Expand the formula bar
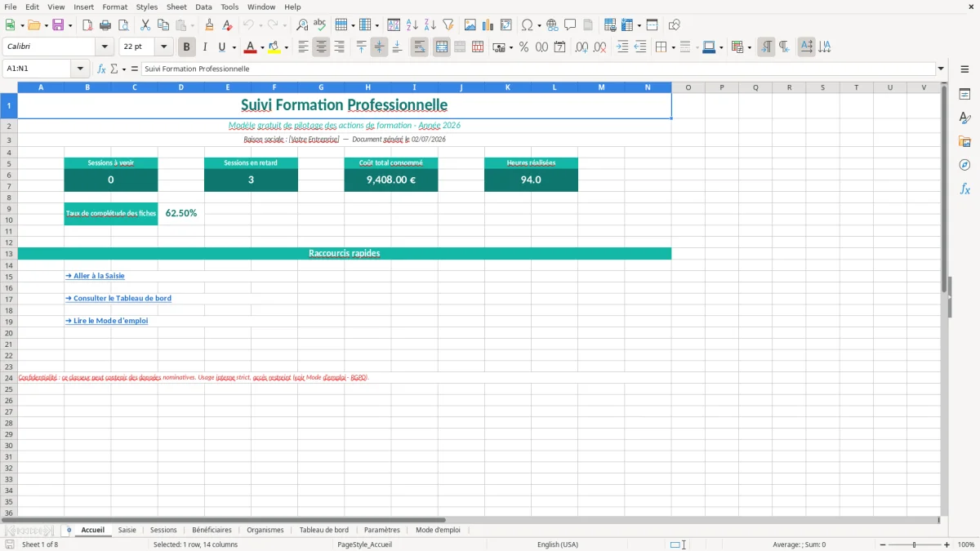980x551 pixels. [942, 69]
